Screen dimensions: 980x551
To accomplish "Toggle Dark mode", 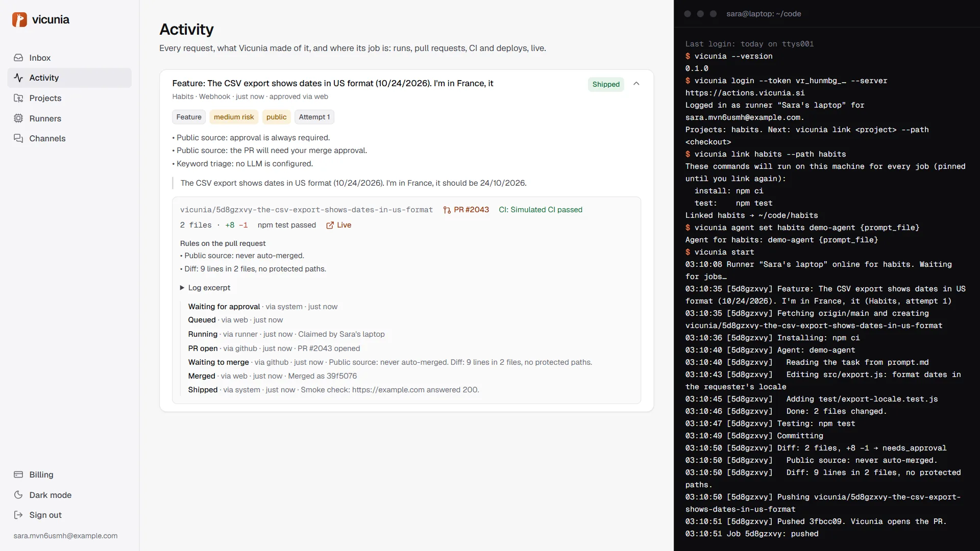I will pos(69,495).
